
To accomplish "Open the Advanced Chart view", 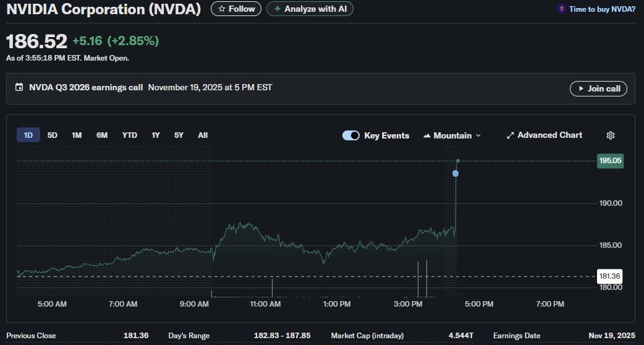I will coord(544,135).
